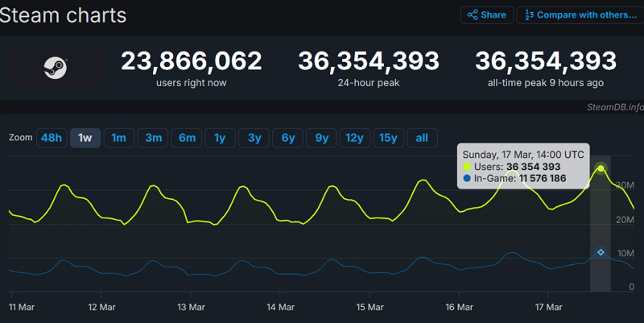Select 1y zoom range
This screenshot has height=323, width=644.
tap(220, 138)
